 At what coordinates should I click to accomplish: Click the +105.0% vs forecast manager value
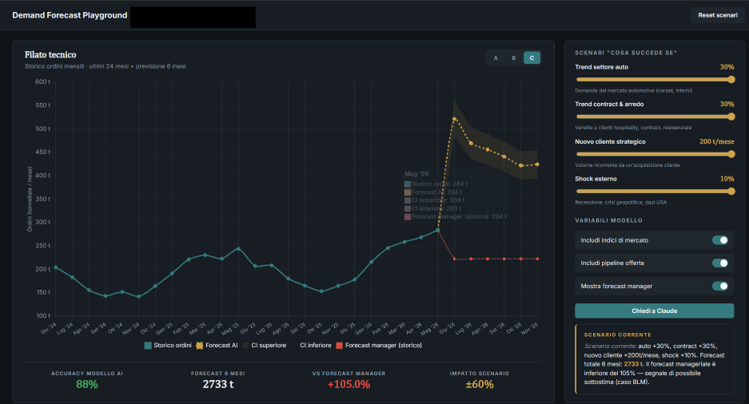349,384
